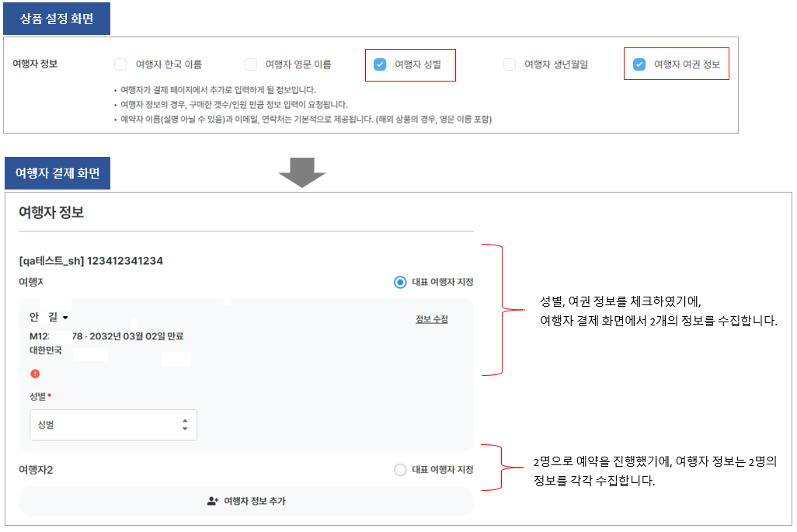The width and height of the screenshot is (797, 532).
Task: Click the 성별 dropdown up-down arrows
Action: click(185, 425)
